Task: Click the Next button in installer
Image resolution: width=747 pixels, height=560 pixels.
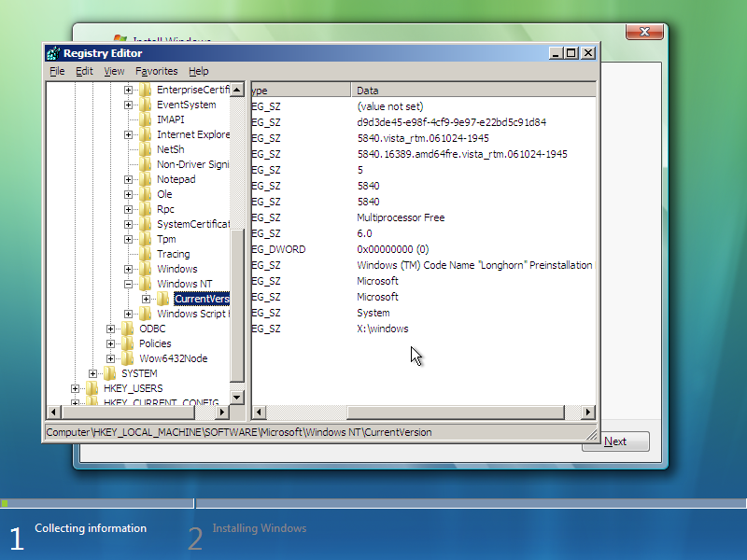Action: coord(615,441)
